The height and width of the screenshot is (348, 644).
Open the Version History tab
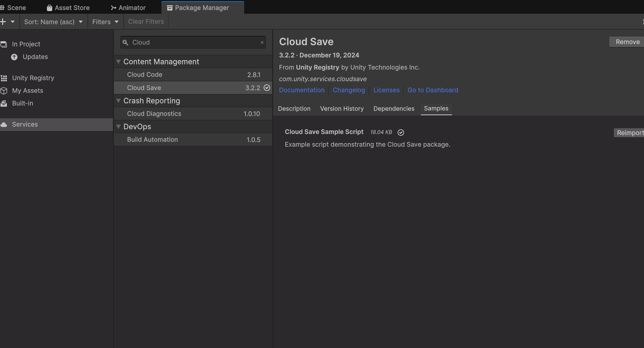pyautogui.click(x=342, y=109)
